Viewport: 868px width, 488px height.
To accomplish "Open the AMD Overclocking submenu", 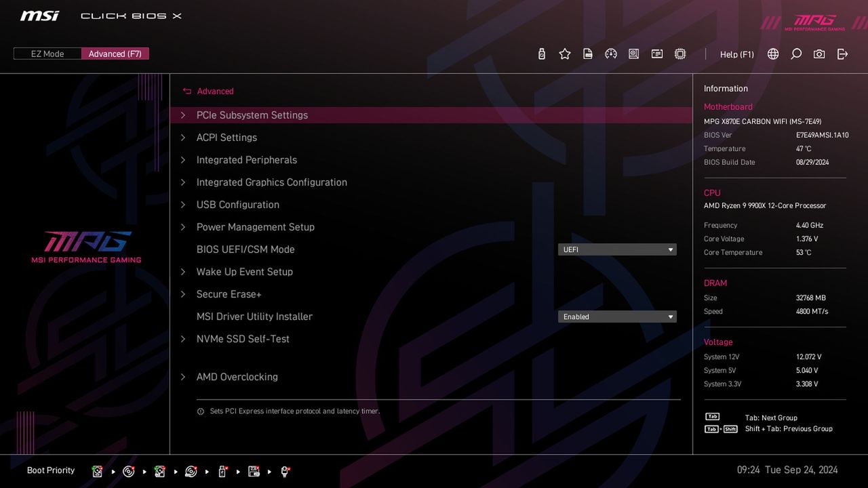I will pos(431,377).
